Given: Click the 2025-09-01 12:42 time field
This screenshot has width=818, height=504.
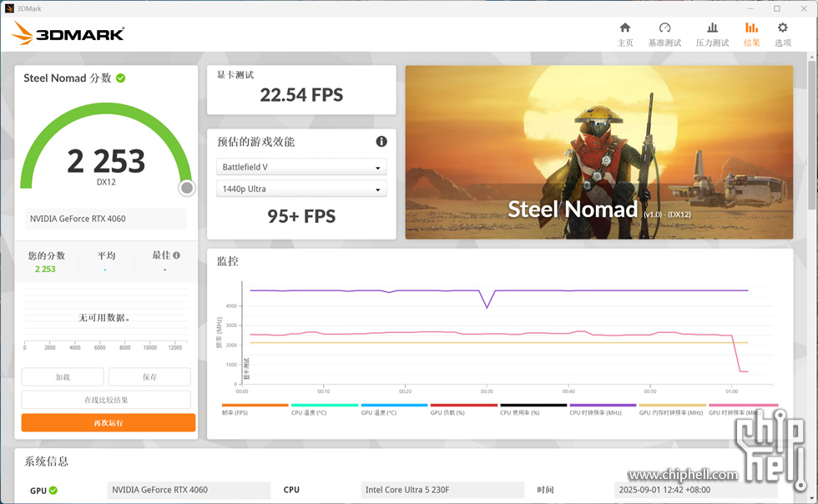Looking at the screenshot, I should pyautogui.click(x=696, y=490).
